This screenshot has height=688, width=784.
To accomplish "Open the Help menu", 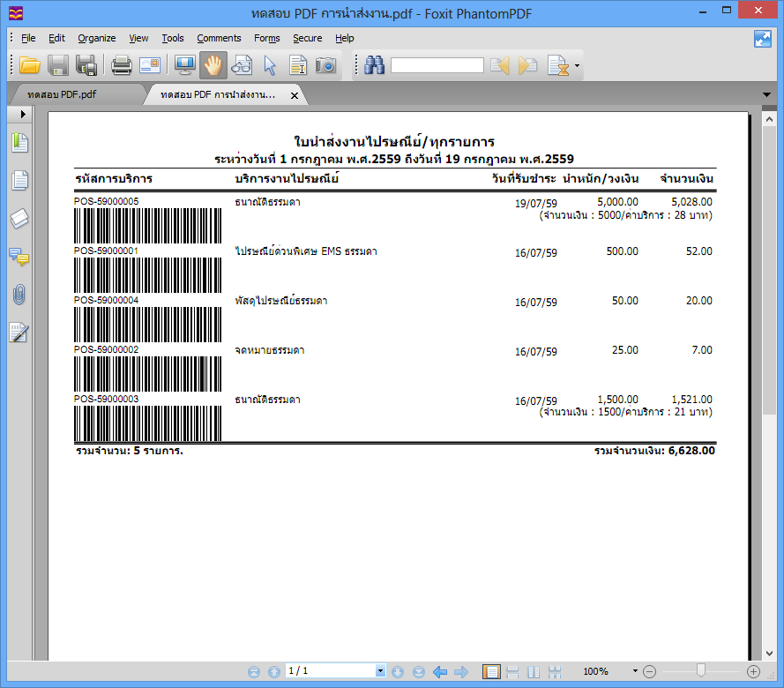I will (x=345, y=38).
